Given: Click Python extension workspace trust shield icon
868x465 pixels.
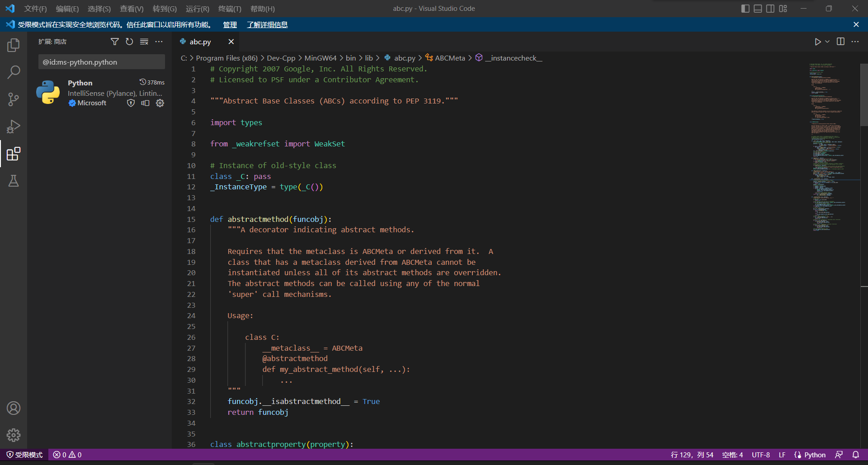Looking at the screenshot, I should point(131,103).
